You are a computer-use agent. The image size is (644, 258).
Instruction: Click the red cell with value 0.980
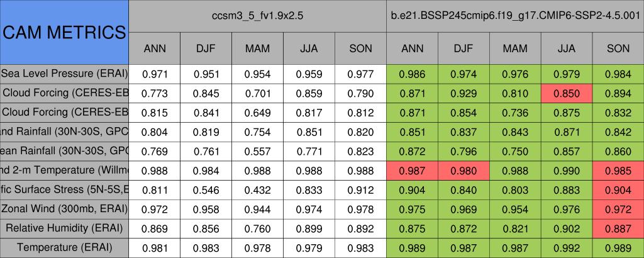464,170
